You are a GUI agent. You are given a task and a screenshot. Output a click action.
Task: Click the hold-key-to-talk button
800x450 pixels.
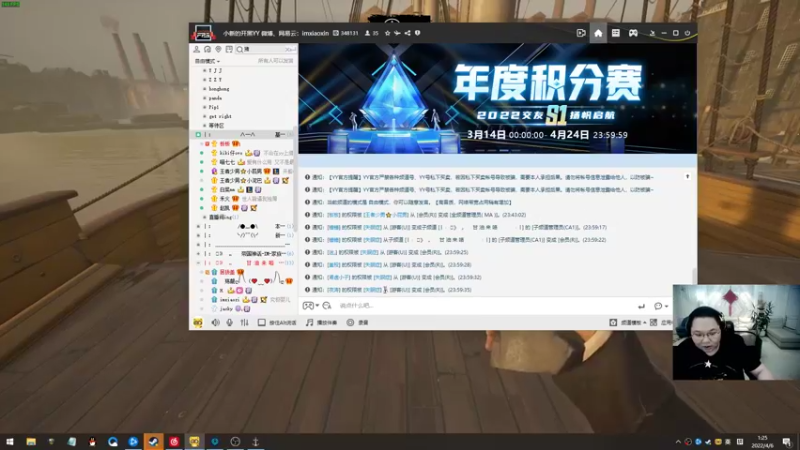click(277, 322)
